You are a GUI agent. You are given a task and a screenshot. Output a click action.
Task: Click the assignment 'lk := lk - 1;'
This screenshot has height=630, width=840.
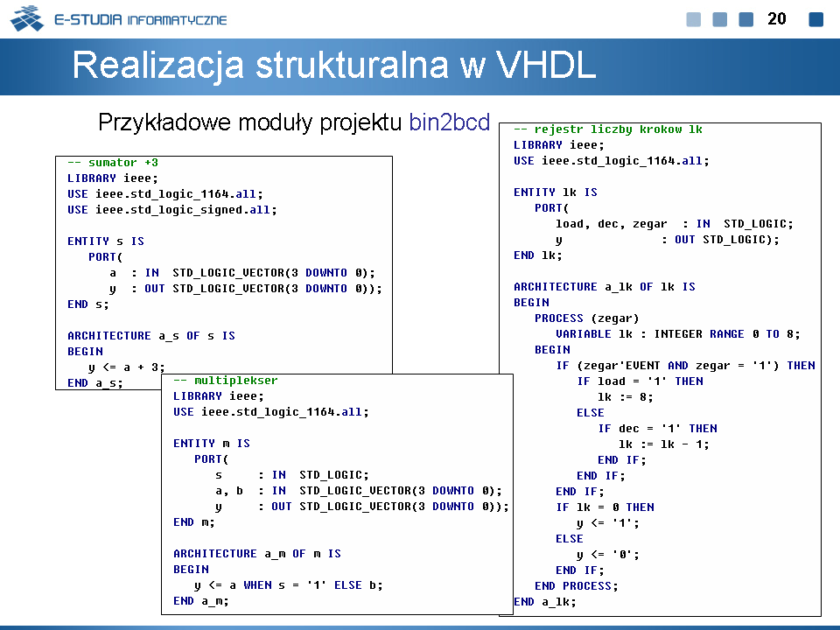pyautogui.click(x=663, y=444)
